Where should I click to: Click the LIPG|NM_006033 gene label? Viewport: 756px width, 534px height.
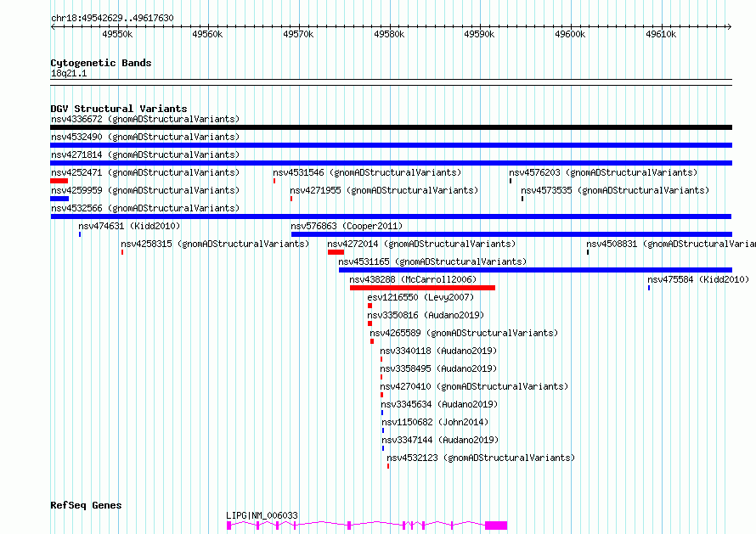click(x=262, y=515)
